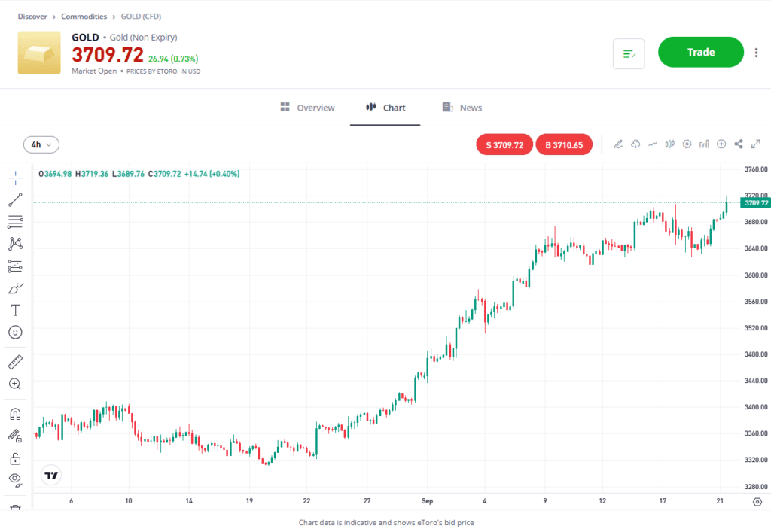This screenshot has width=771, height=532.
Task: Toggle lock all drawings
Action: click(x=15, y=458)
